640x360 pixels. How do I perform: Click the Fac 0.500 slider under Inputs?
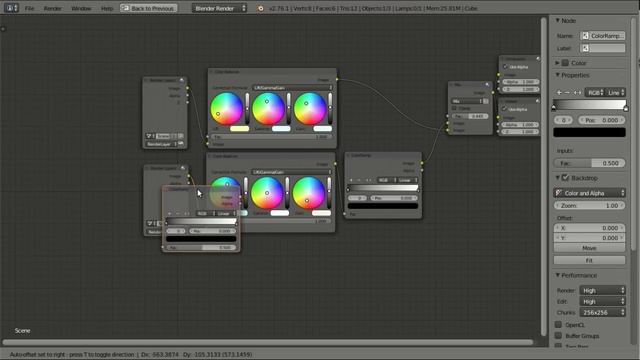589,163
